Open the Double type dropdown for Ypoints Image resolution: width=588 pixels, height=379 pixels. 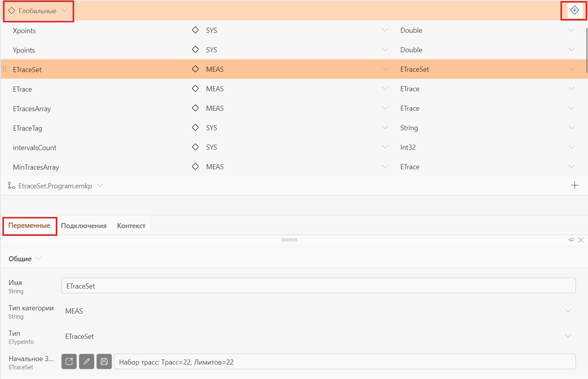click(572, 50)
